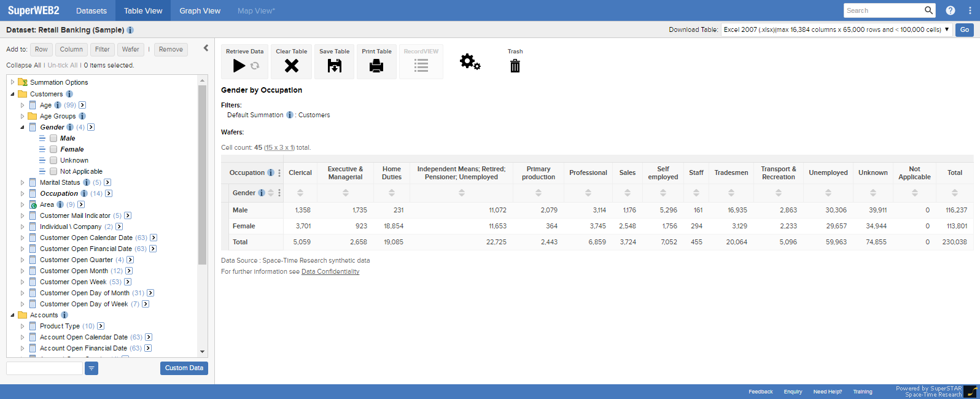
Task: Click the Clear Table X icon
Action: (292, 66)
